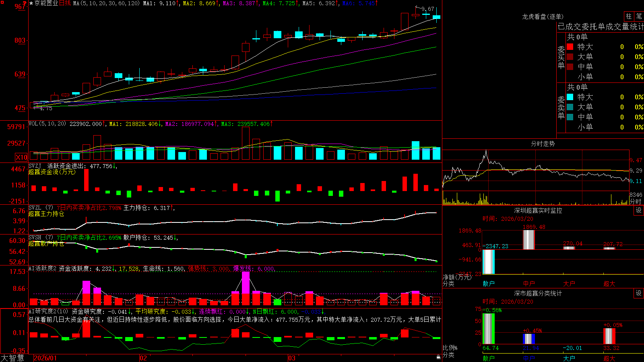Click the teal 大单 sell-order swatch
Screen dimensions: 644x362
tap(570, 107)
